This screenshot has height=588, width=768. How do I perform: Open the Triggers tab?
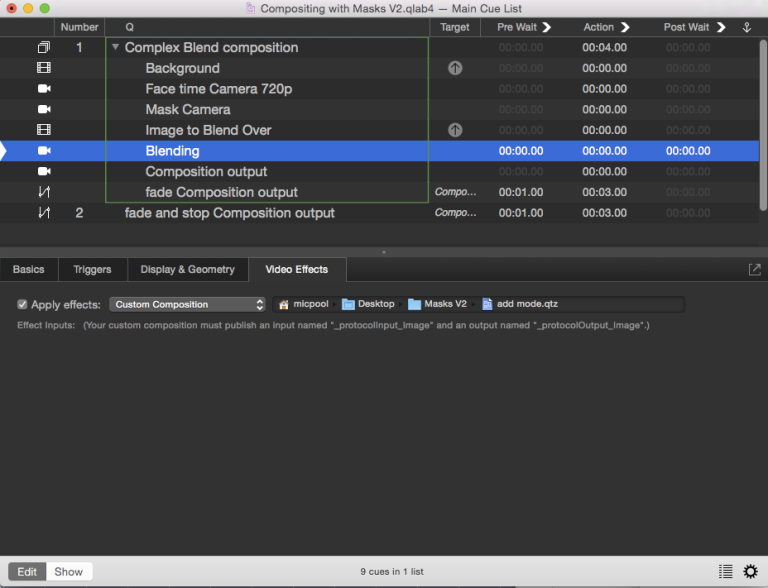[92, 269]
